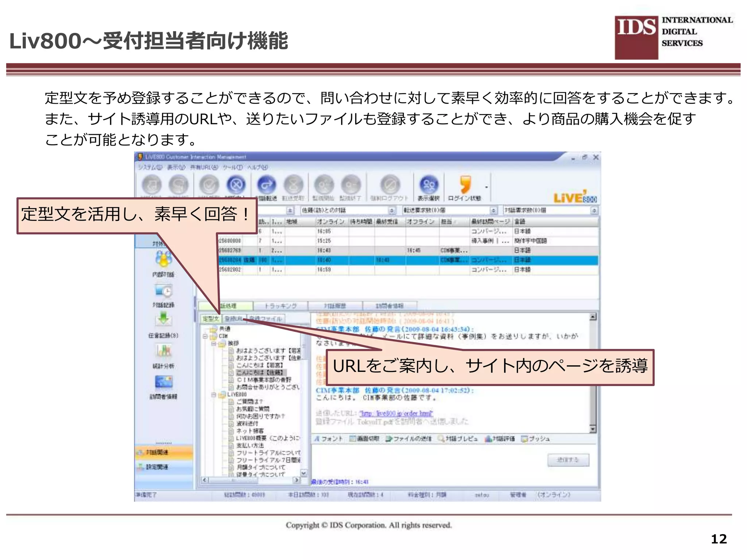Collapse the 挨拶 folder in the tree
Image resolution: width=747 pixels, height=560 pixels.
[214, 343]
